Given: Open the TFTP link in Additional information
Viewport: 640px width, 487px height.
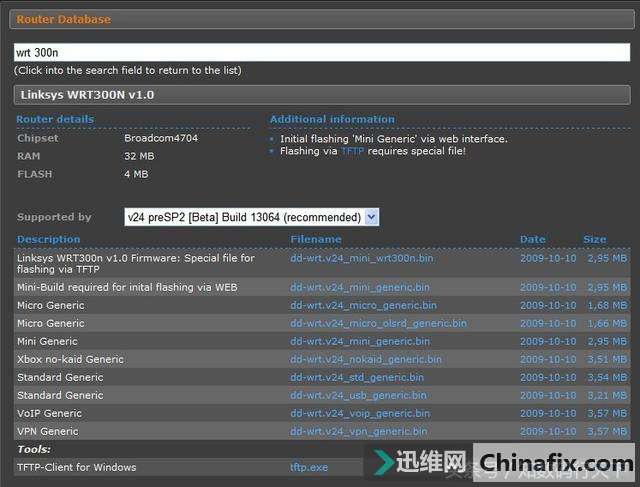Looking at the screenshot, I should 352,151.
